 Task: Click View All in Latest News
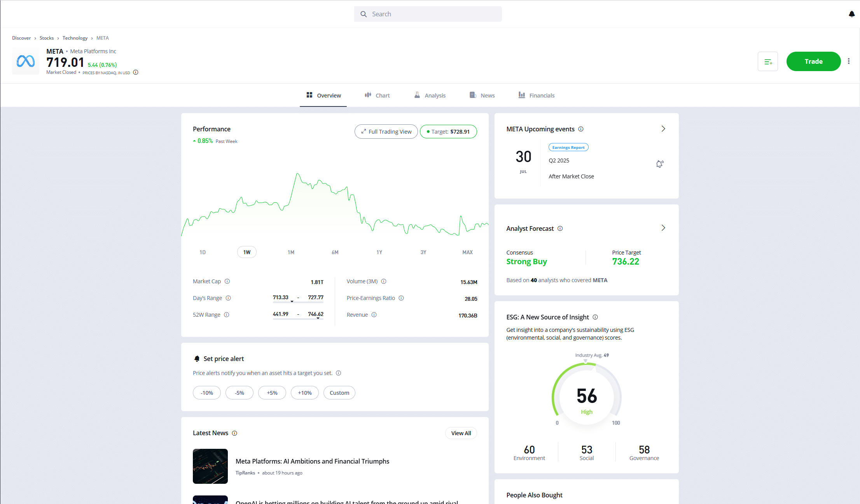pyautogui.click(x=461, y=433)
